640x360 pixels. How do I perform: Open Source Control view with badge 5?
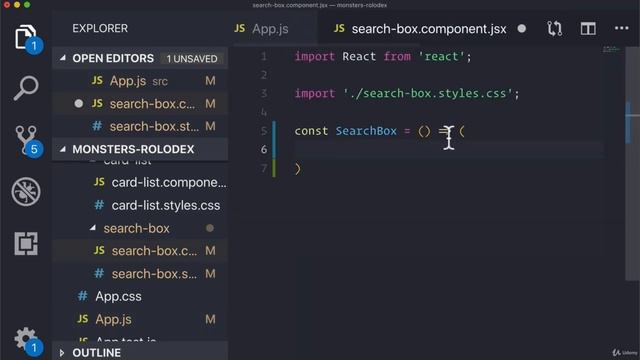27,141
